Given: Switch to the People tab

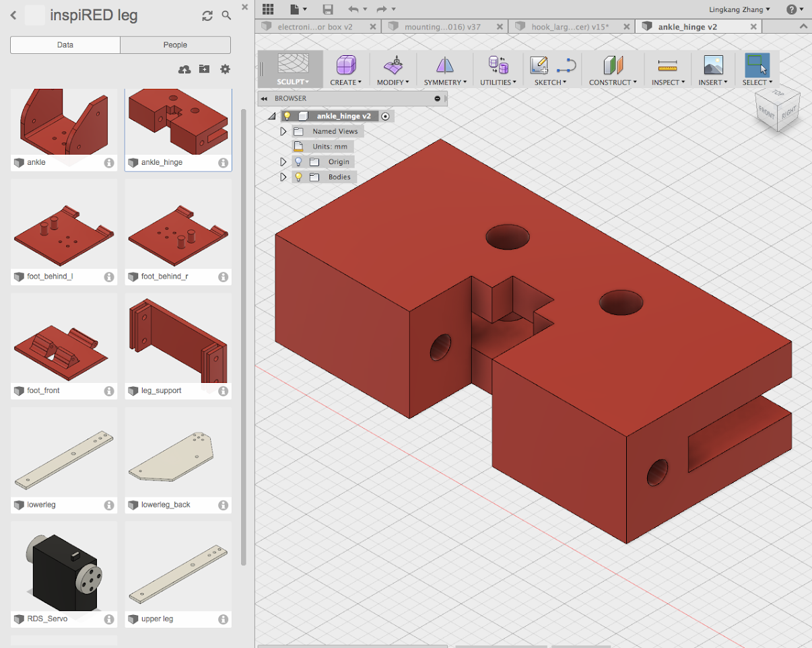Looking at the screenshot, I should click(x=175, y=45).
